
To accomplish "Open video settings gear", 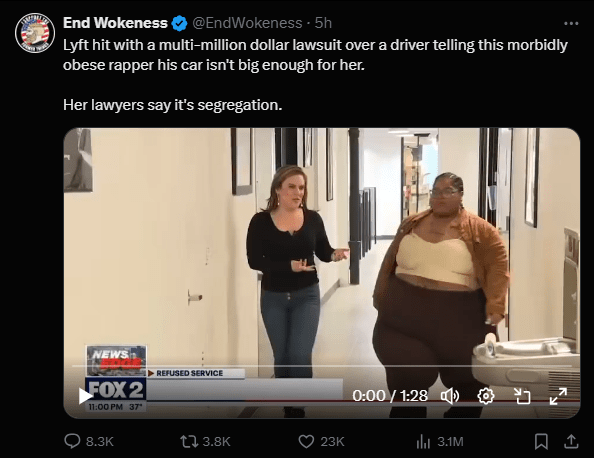I will (486, 396).
